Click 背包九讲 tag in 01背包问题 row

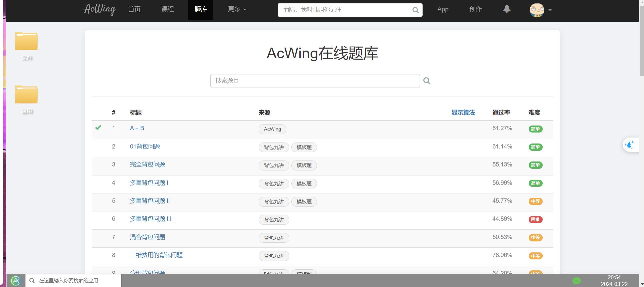[274, 147]
